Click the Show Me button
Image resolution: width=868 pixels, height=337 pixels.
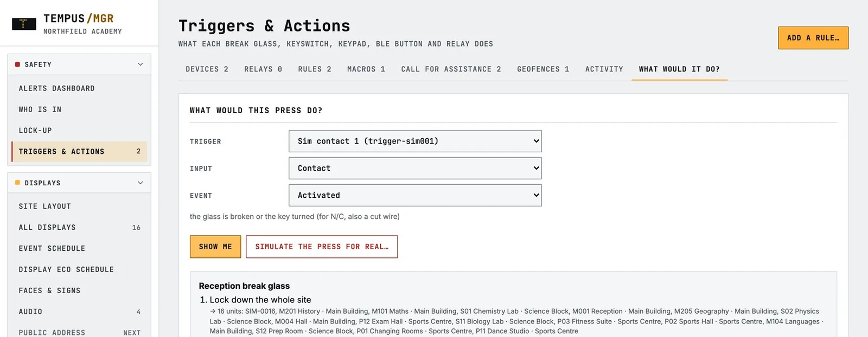pos(215,247)
